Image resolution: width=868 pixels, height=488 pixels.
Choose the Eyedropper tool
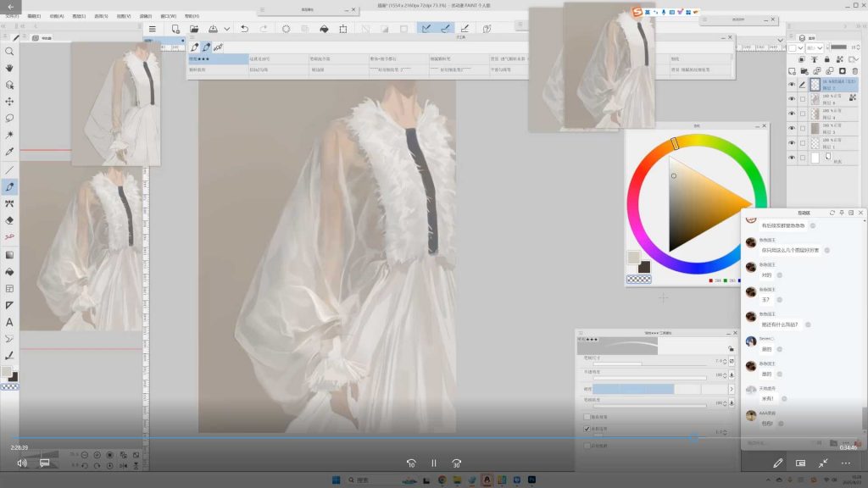(x=9, y=152)
